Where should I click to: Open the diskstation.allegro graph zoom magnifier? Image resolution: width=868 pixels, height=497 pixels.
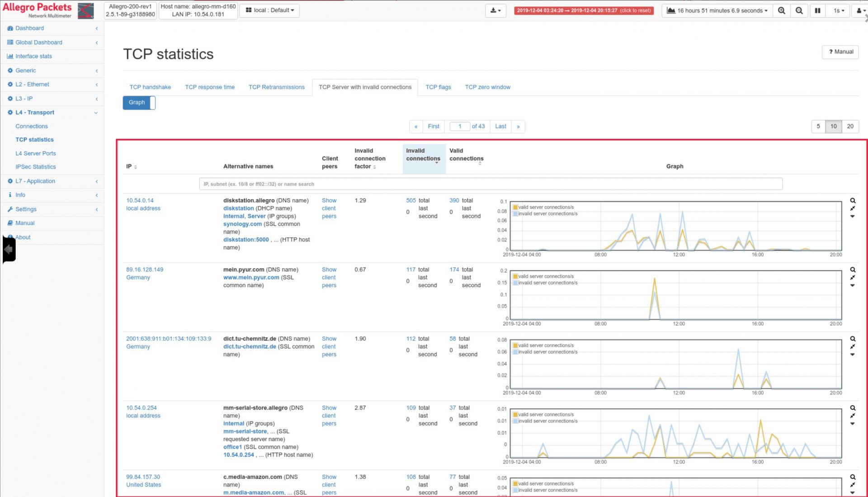(x=853, y=200)
